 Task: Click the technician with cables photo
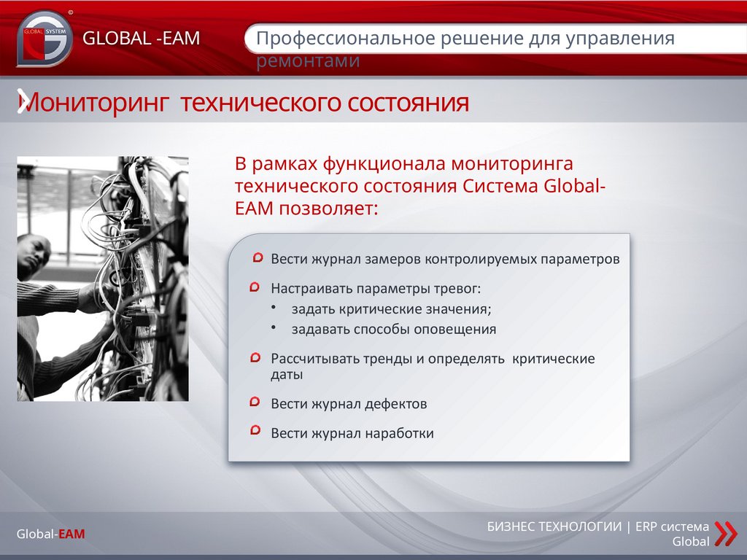click(x=103, y=279)
